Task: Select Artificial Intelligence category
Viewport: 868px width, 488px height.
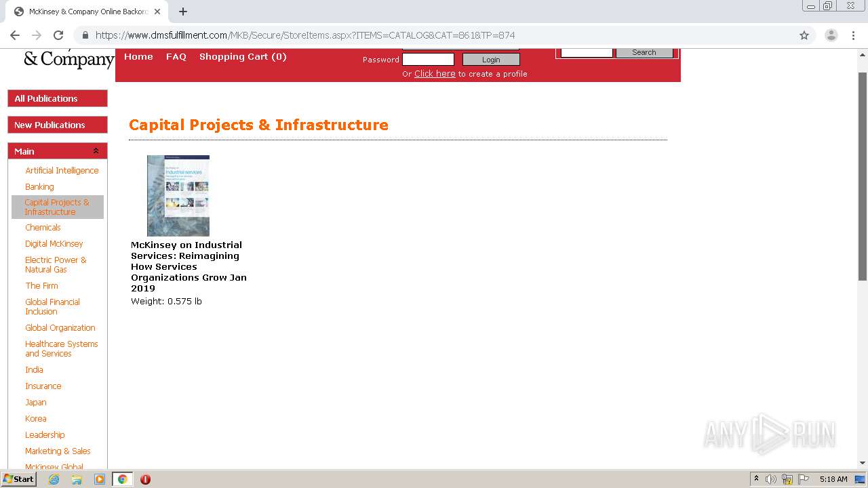Action: 62,171
